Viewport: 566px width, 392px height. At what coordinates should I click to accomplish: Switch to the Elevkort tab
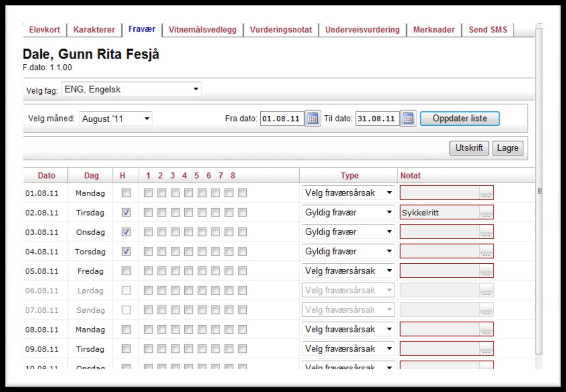(x=44, y=30)
